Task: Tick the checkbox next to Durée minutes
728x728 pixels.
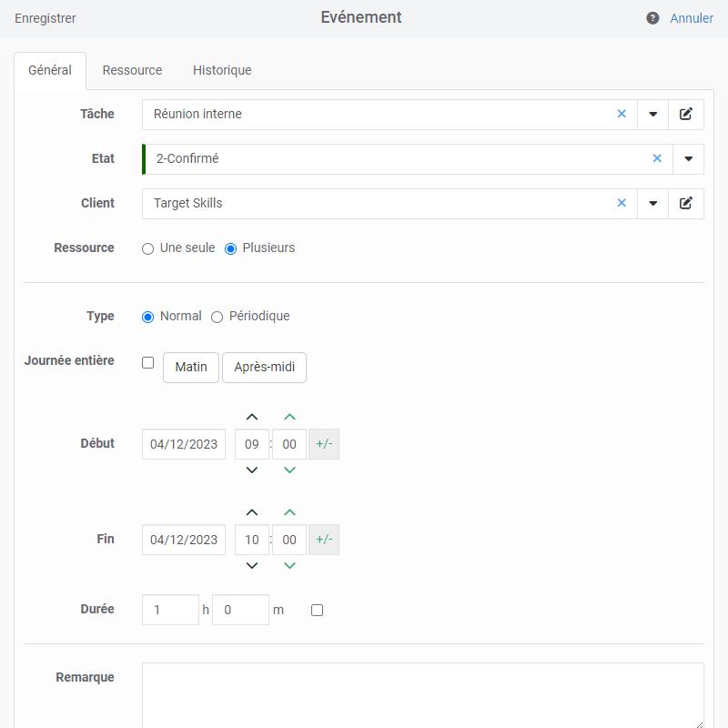Action: coord(317,610)
